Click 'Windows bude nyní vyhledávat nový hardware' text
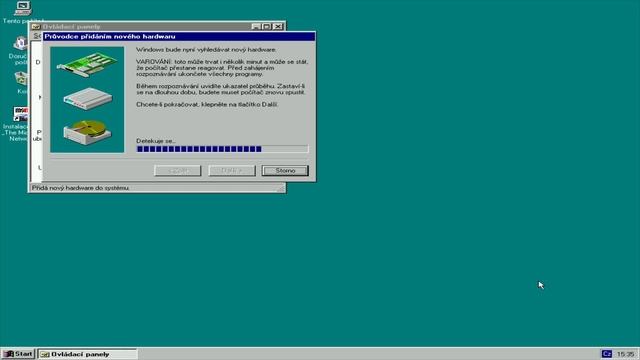The width and height of the screenshot is (640, 360). [x=206, y=49]
